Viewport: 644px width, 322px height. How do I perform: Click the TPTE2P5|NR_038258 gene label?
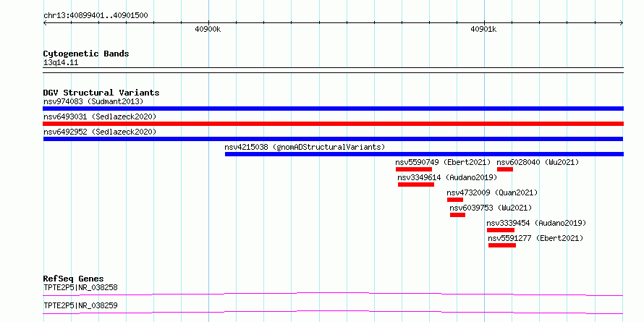point(80,287)
